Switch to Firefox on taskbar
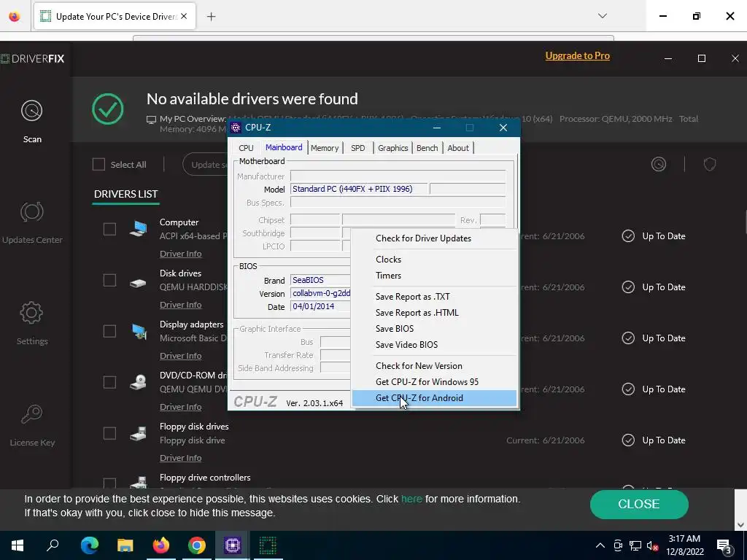This screenshot has height=560, width=747. coord(161,545)
